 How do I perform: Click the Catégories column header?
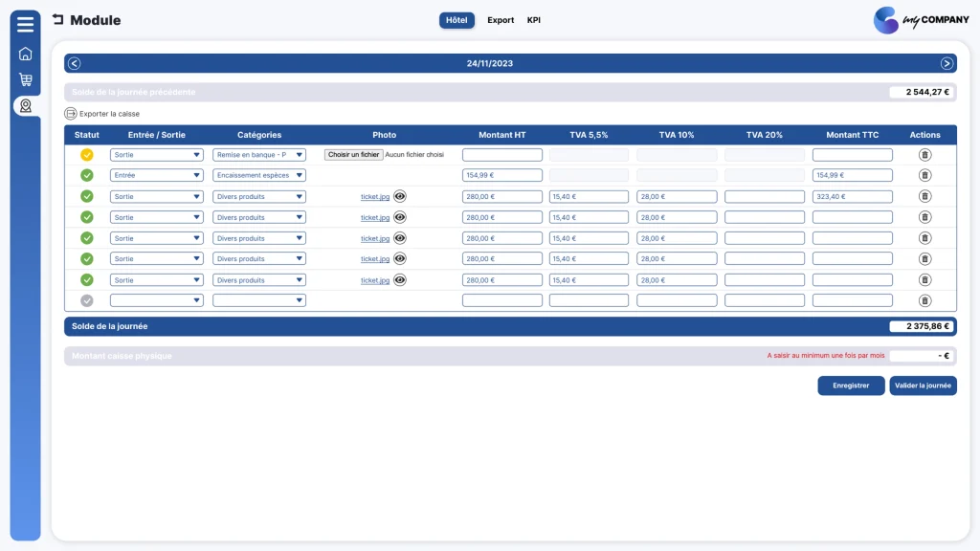point(259,135)
